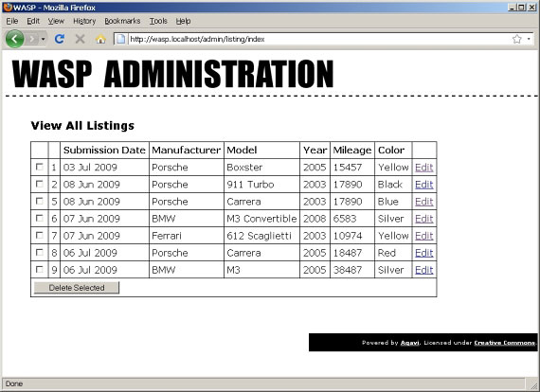Click the mileage value 10974
Viewport: 540px width, 392px height.
tap(348, 236)
